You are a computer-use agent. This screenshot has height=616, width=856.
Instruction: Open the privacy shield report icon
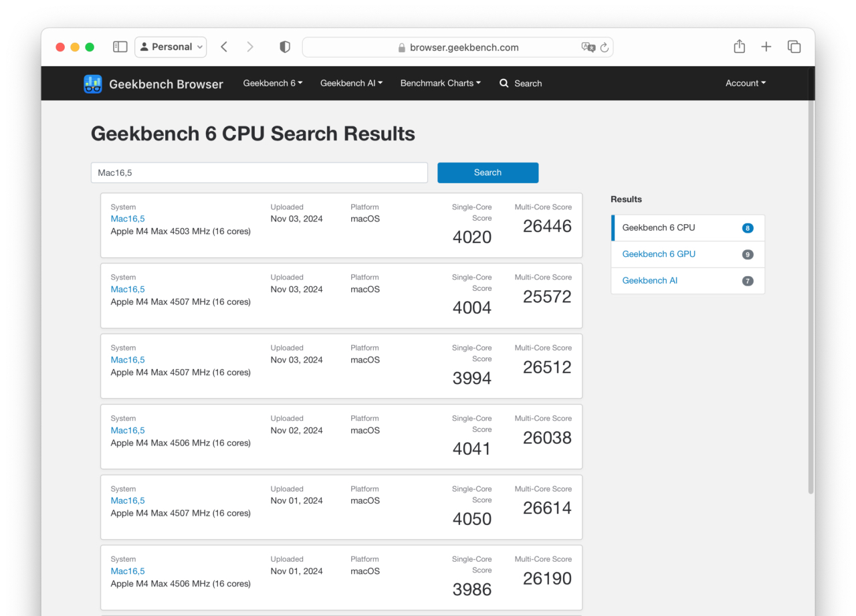click(285, 47)
